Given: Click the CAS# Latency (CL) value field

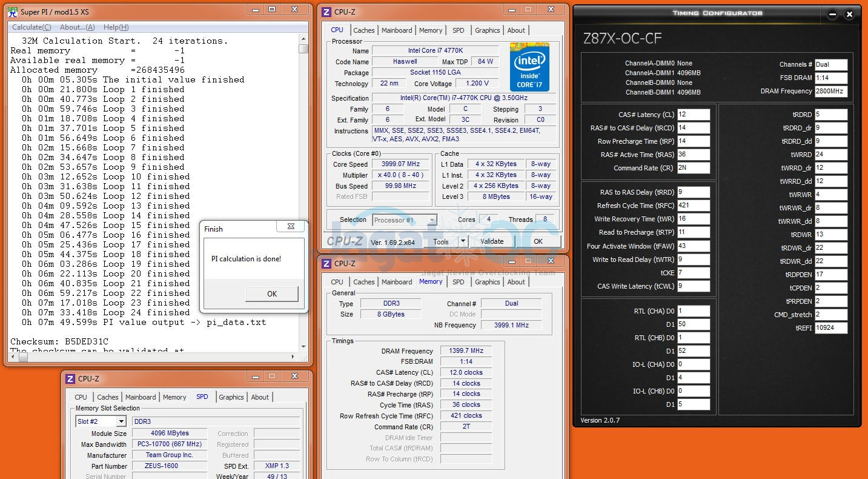Looking at the screenshot, I should click(x=693, y=115).
